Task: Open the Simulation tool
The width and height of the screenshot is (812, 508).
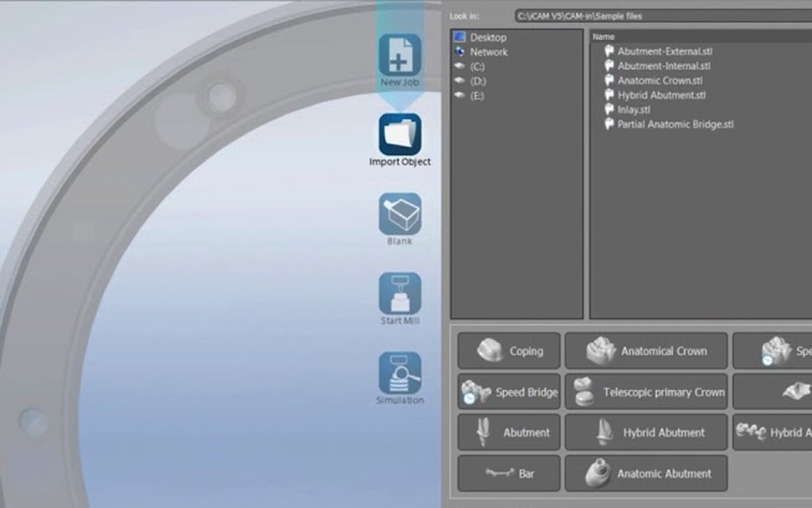Action: tap(400, 373)
